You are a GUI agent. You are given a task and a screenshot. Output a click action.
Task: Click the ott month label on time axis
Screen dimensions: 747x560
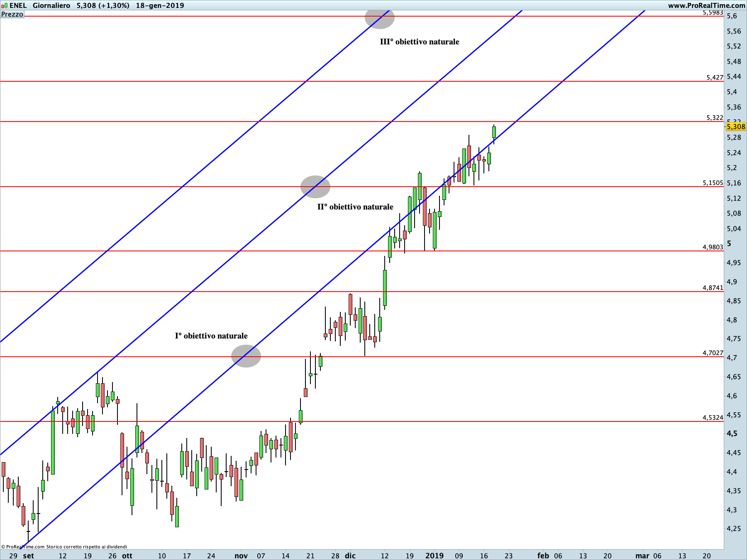[127, 556]
